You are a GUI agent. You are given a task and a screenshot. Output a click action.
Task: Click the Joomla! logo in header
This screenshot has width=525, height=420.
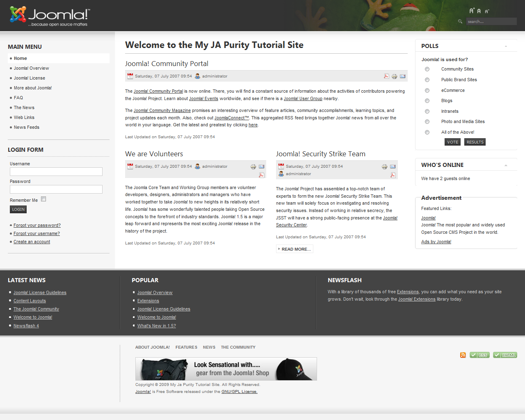pos(49,16)
